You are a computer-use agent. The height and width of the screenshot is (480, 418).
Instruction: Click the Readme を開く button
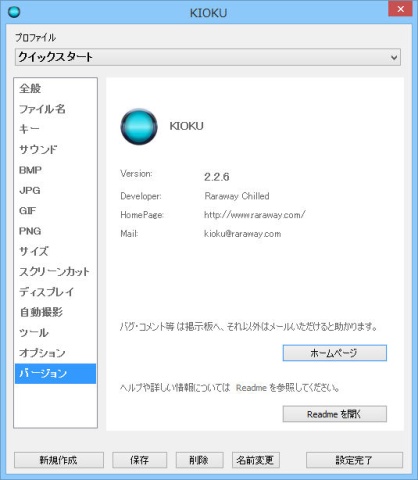(335, 414)
